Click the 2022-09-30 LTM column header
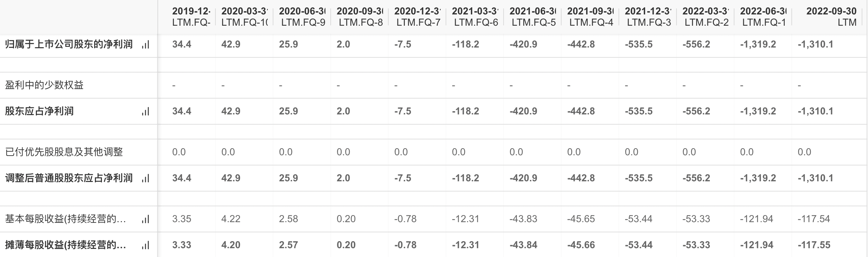Viewport: 868px width, 257px height. (831, 17)
